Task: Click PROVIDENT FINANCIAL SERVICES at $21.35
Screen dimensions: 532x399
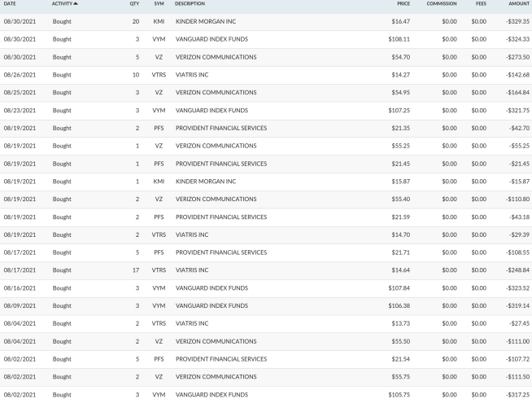Action: (221, 128)
